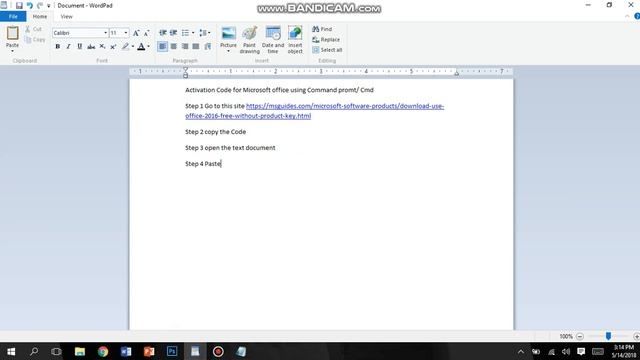Click the Paste clipboard icon
Image resolution: width=640 pixels, height=360 pixels.
tap(12, 33)
